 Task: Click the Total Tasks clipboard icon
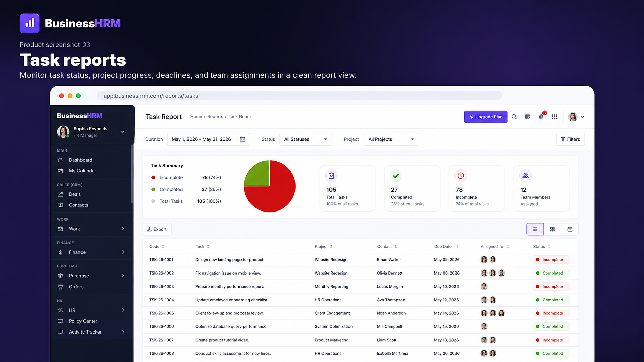(331, 176)
